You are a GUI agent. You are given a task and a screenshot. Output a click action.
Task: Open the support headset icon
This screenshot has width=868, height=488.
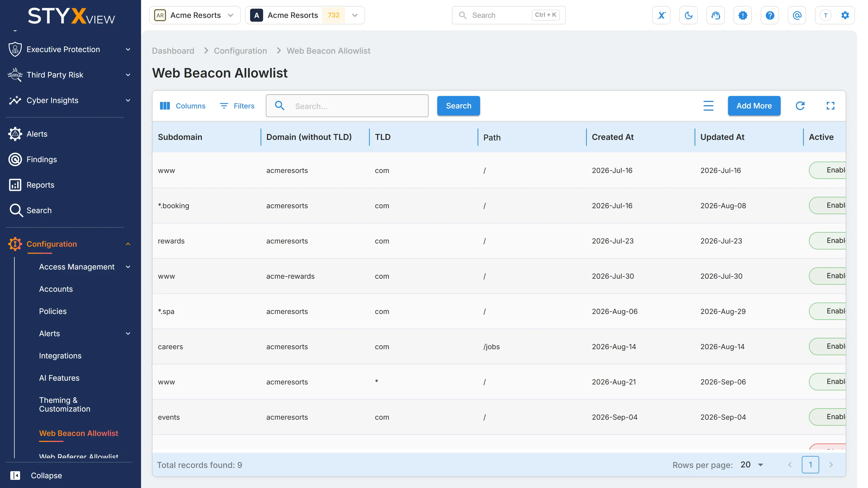tap(715, 15)
